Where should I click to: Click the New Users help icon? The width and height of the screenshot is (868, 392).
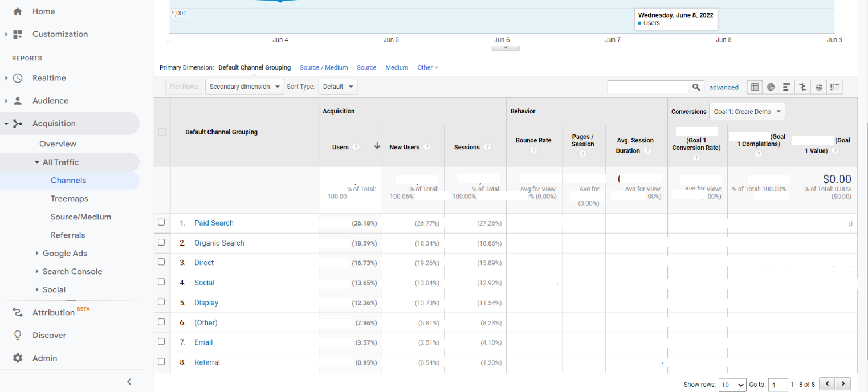tap(427, 147)
